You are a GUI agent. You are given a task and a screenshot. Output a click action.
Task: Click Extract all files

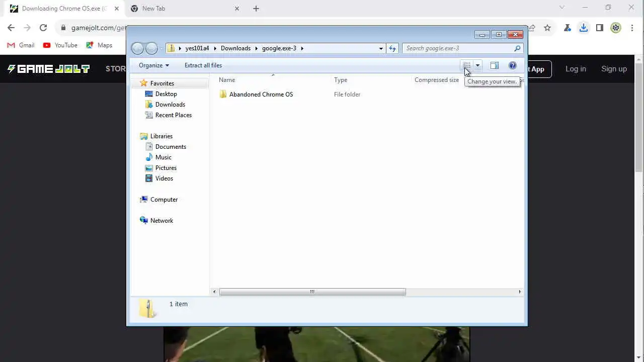point(203,65)
